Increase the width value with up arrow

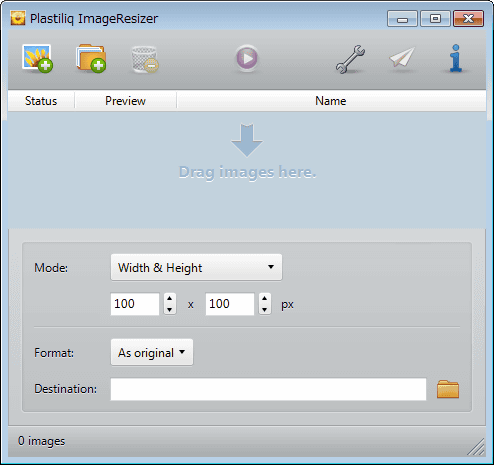[170, 298]
